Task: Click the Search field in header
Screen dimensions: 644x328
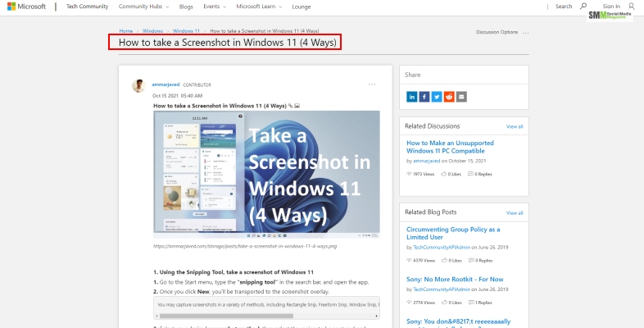Action: (564, 7)
